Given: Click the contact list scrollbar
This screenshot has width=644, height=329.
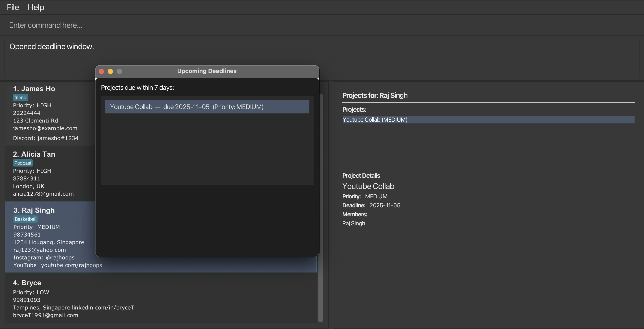Looking at the screenshot, I should click(x=321, y=208).
